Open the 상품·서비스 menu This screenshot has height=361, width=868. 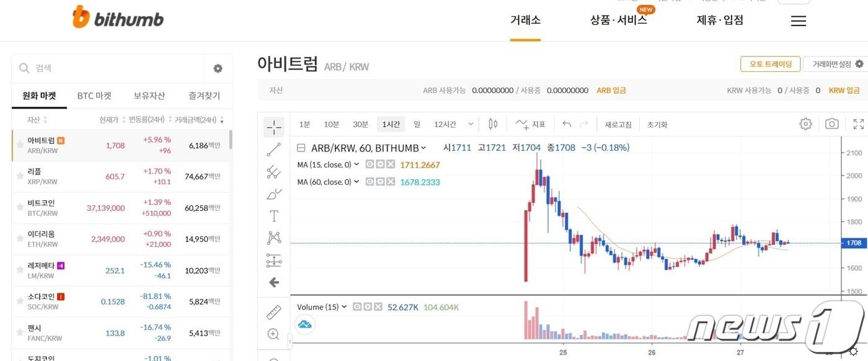[619, 20]
